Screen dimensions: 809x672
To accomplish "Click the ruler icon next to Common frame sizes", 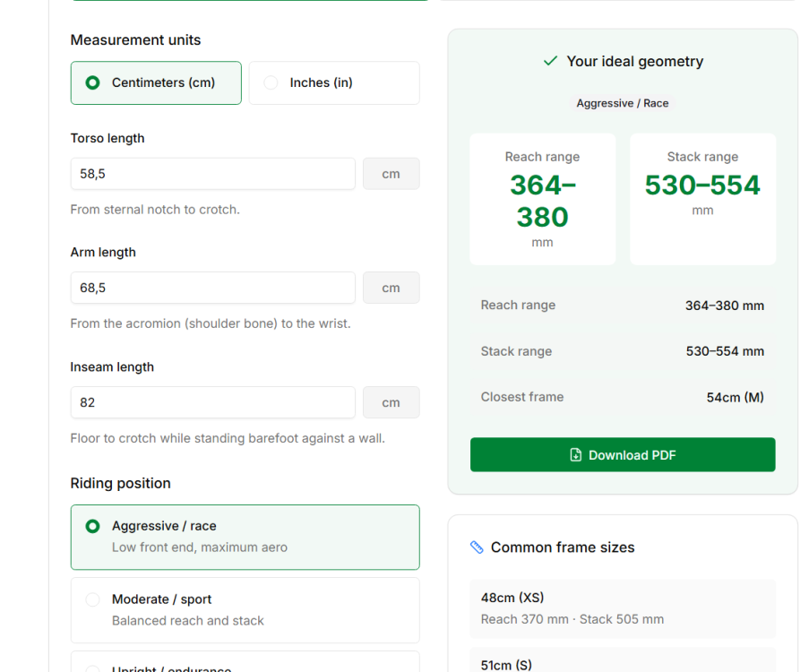I will [x=477, y=547].
